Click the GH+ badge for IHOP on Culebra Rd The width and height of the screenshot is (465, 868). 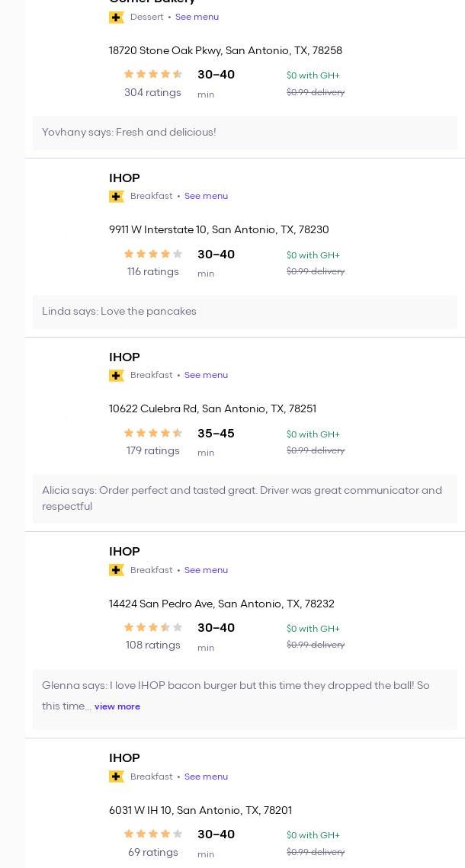point(117,376)
